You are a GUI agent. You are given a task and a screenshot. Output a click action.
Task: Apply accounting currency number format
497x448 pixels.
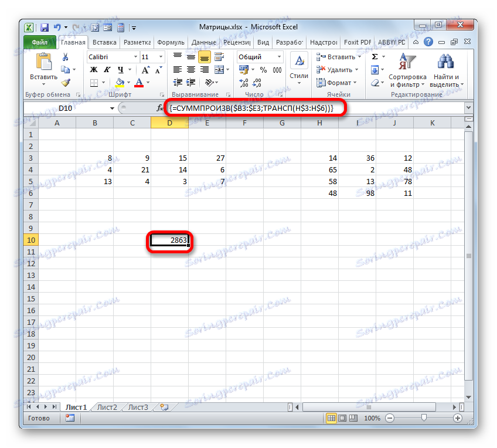[x=244, y=70]
